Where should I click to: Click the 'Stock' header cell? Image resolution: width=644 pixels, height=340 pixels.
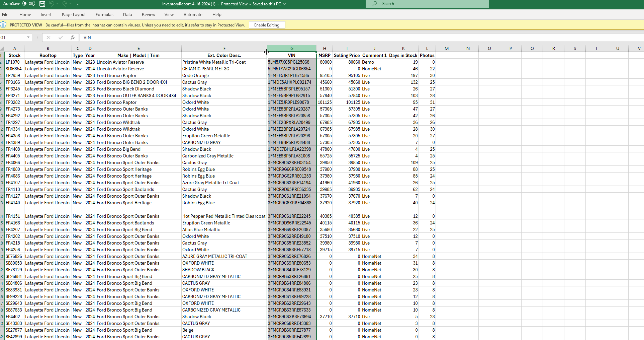15,55
